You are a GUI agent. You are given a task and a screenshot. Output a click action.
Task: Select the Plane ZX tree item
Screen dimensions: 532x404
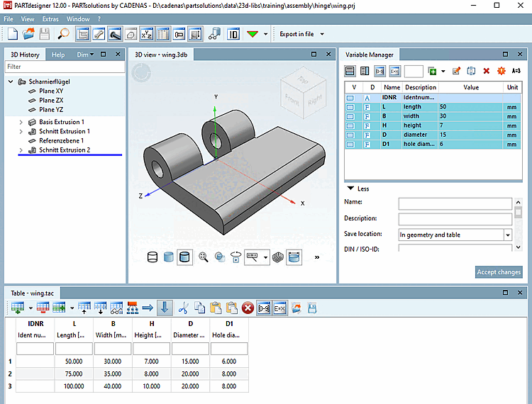pyautogui.click(x=51, y=101)
